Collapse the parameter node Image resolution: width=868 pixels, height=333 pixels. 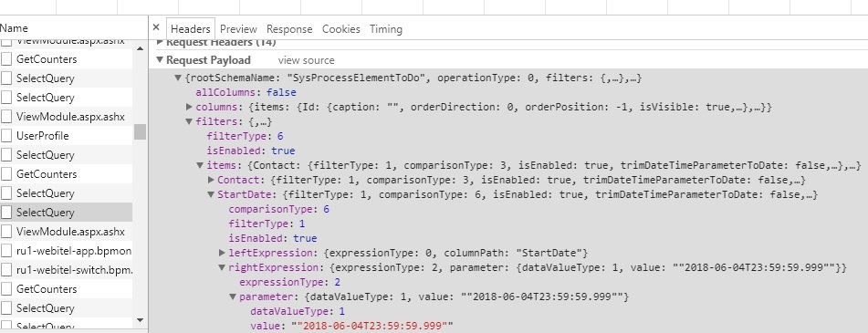coord(233,297)
